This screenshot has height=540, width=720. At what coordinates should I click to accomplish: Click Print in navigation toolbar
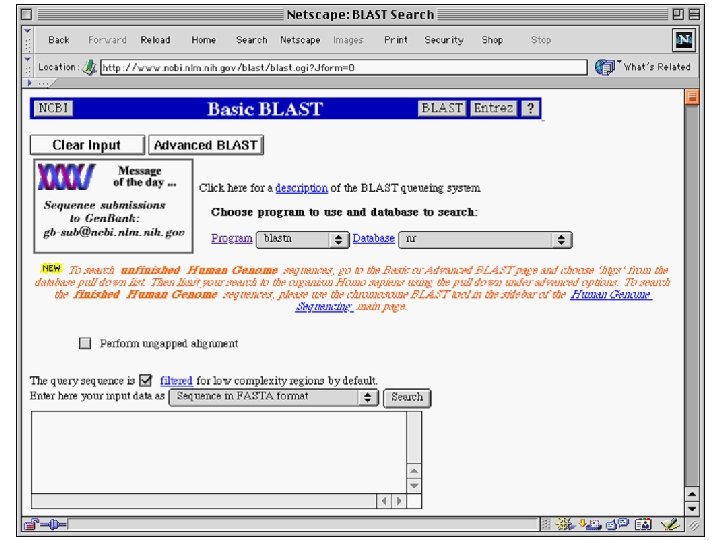[x=396, y=40]
